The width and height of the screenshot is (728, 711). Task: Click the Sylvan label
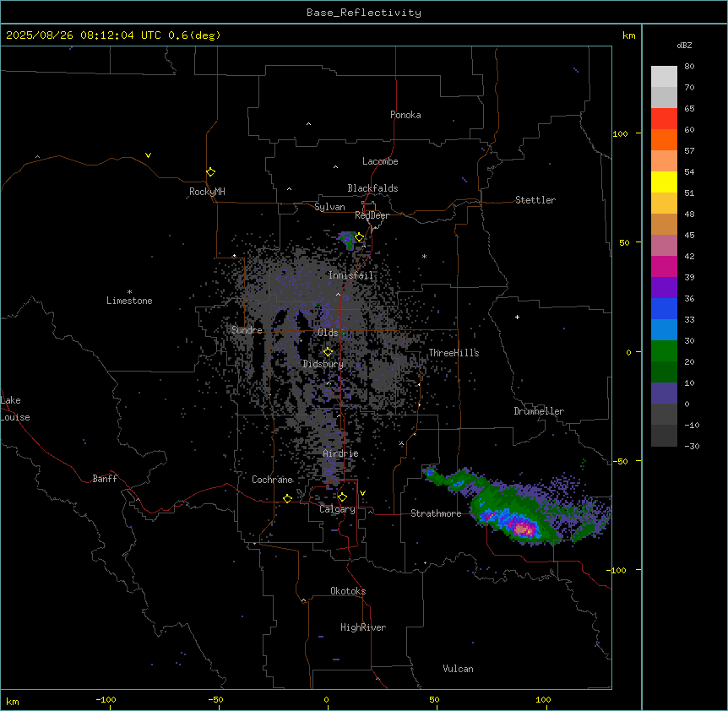tap(329, 207)
